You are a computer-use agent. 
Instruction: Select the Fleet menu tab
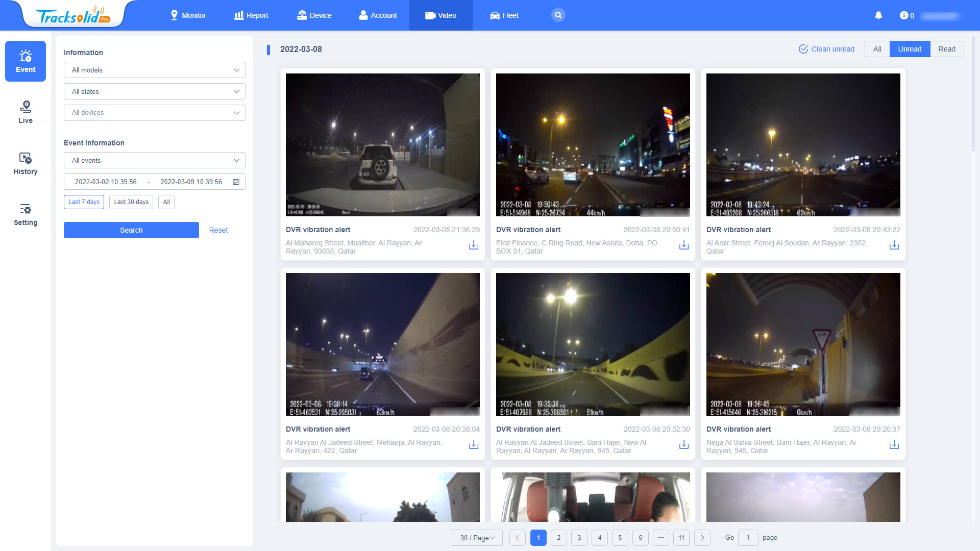(x=504, y=15)
